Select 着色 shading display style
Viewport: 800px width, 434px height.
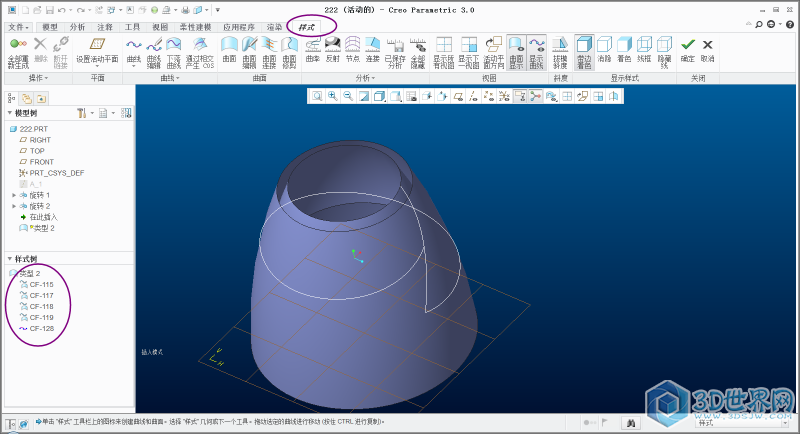point(624,50)
